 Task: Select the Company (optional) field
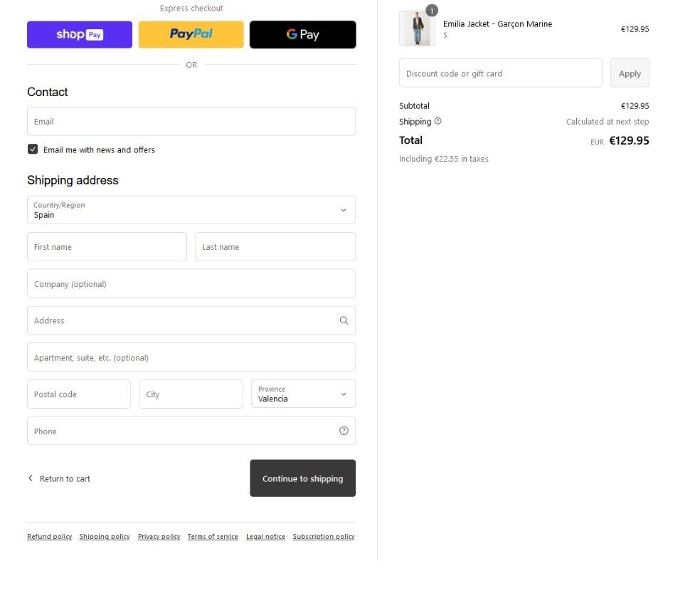point(191,283)
